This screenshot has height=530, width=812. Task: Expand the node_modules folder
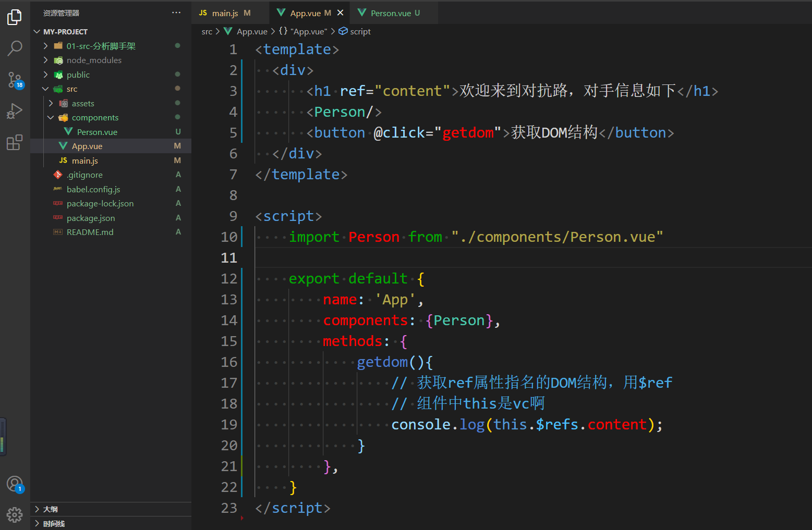45,60
